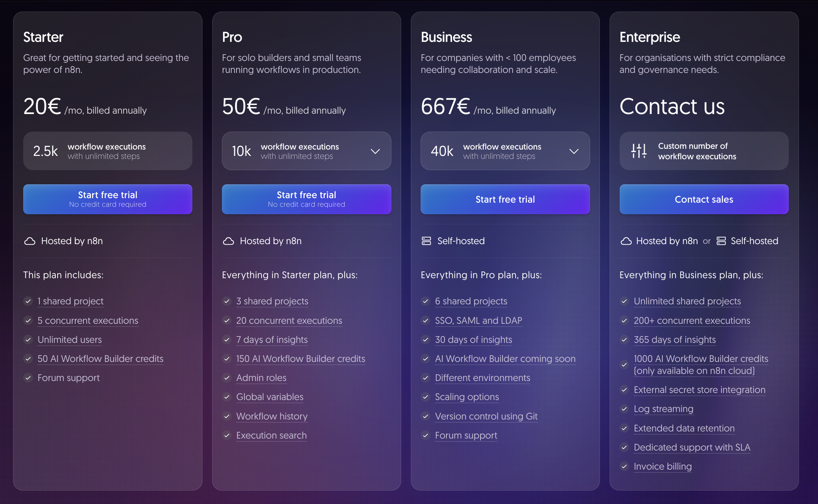Click the 2.5k workflow executions box in Starter
Viewport: 818px width, 504px height.
107,151
